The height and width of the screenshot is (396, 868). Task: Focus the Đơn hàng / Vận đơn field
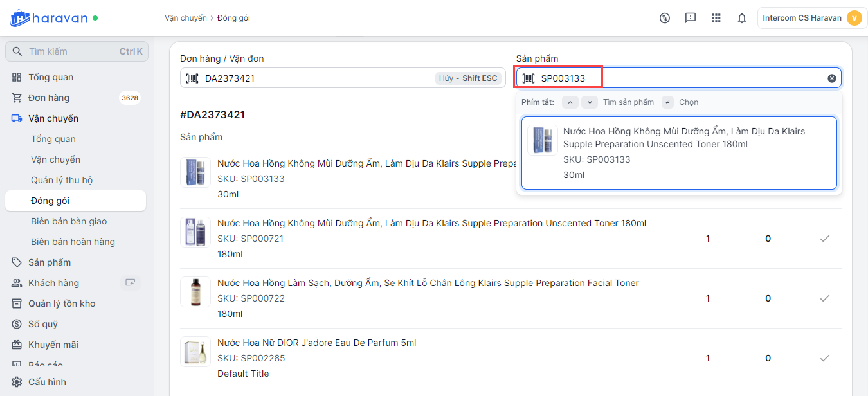point(343,78)
